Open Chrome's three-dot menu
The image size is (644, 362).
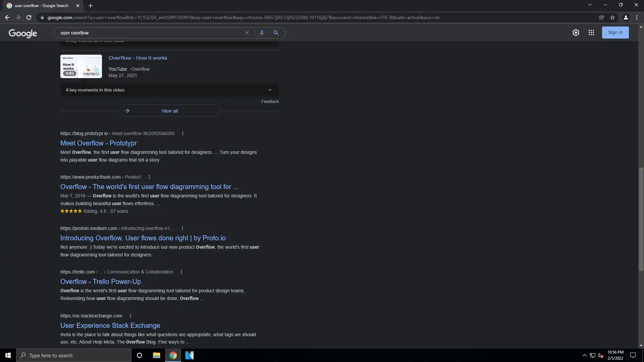point(637,17)
